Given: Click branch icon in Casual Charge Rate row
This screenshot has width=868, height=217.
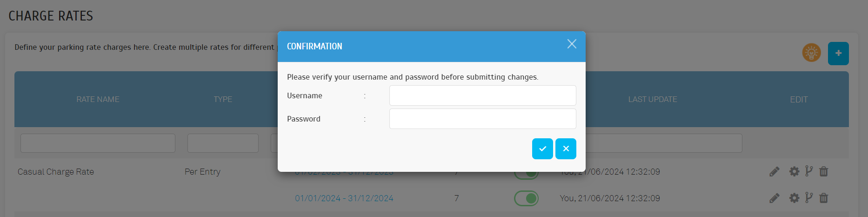Looking at the screenshot, I should pos(809,171).
